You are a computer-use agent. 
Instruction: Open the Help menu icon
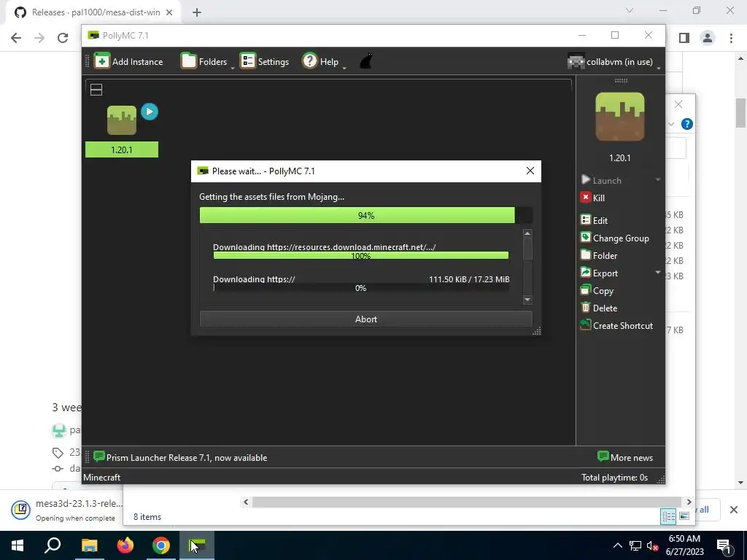[x=309, y=61]
